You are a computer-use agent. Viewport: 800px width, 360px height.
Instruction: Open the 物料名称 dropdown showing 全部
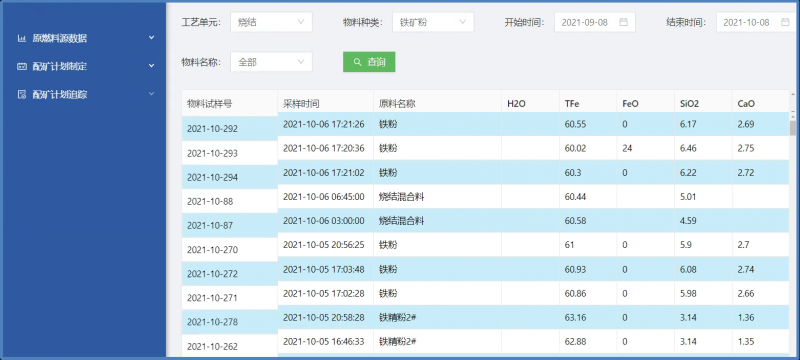tap(271, 62)
